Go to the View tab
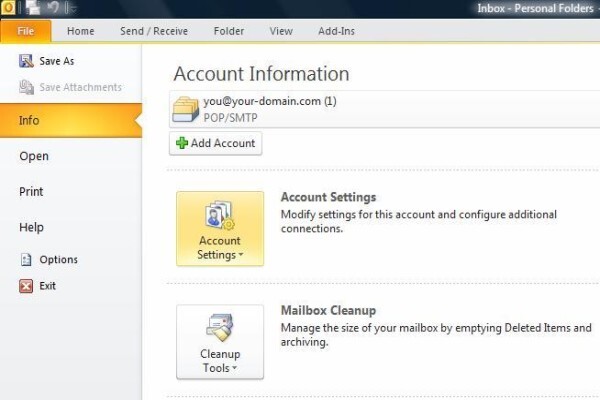 click(281, 31)
